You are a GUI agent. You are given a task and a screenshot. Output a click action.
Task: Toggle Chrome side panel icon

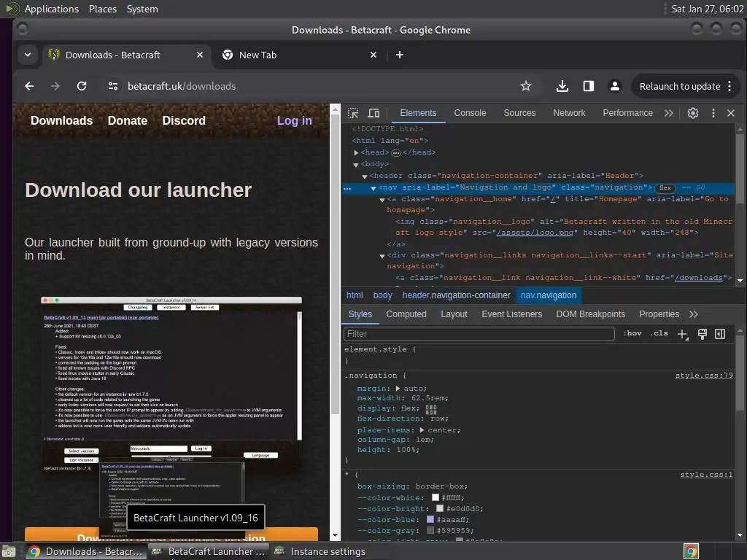tap(589, 86)
